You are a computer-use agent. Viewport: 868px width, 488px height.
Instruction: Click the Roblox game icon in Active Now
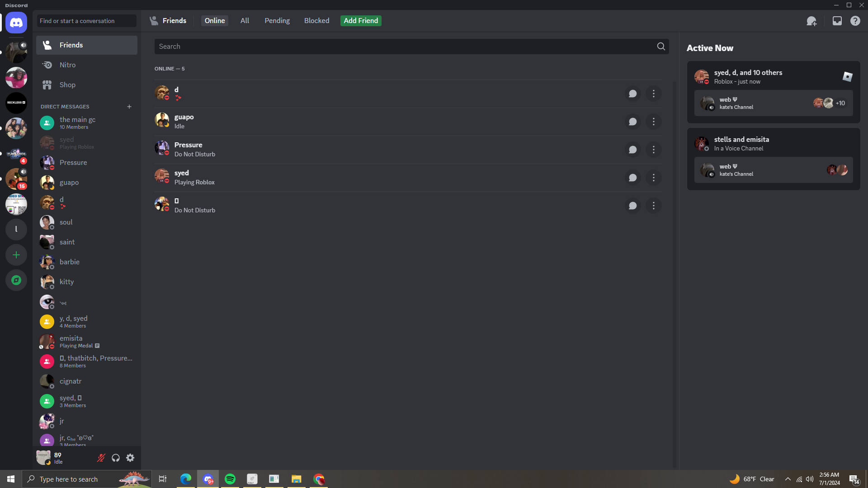click(847, 77)
